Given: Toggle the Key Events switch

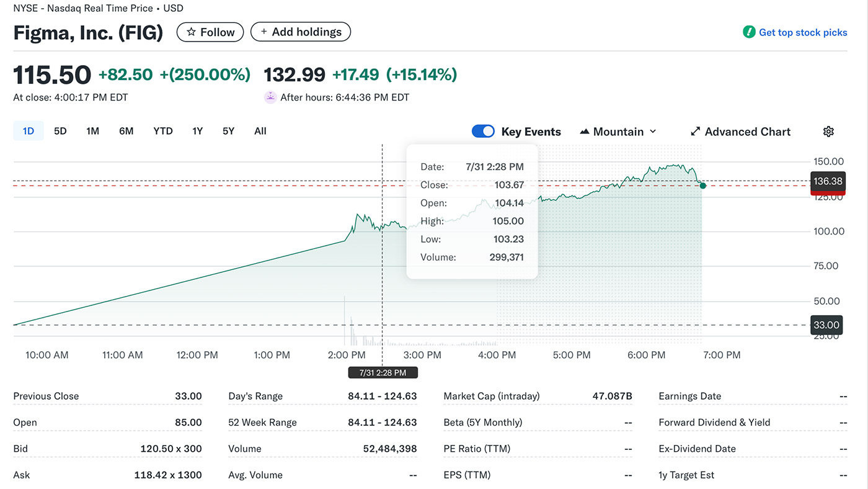Looking at the screenshot, I should tap(484, 132).
